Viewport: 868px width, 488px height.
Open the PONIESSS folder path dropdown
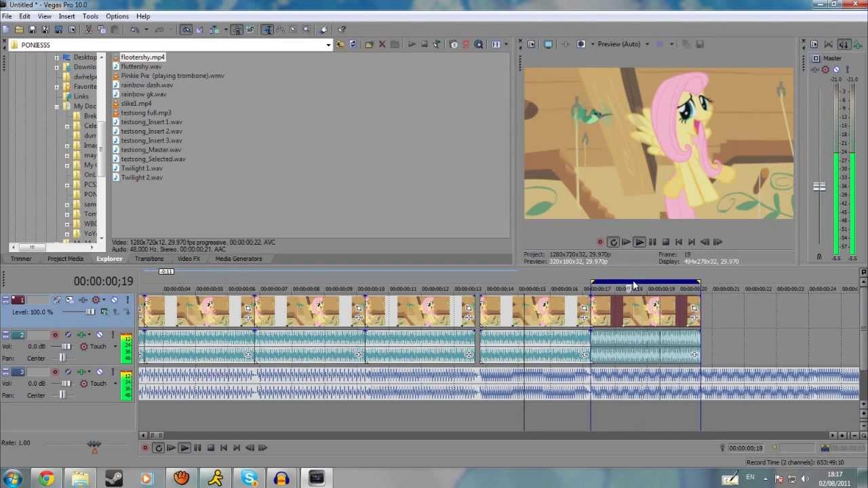[x=328, y=45]
